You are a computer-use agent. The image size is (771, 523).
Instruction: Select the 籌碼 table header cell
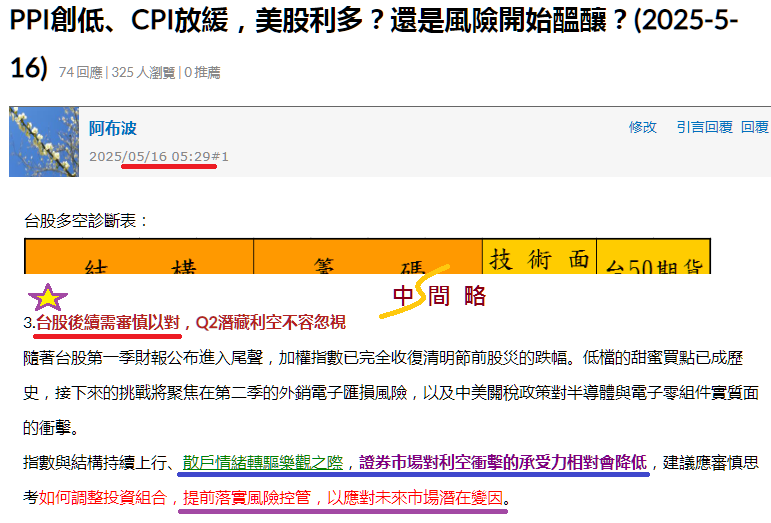367,267
